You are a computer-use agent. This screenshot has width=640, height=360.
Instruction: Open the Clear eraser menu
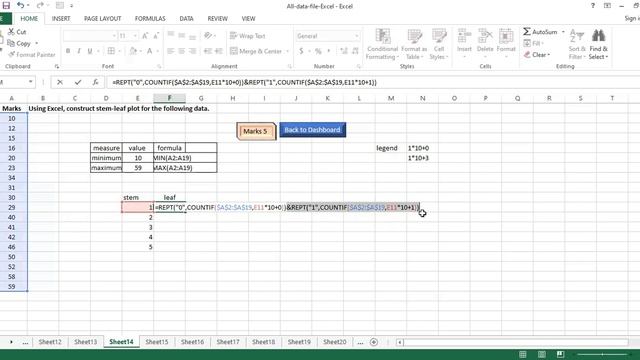(537, 54)
